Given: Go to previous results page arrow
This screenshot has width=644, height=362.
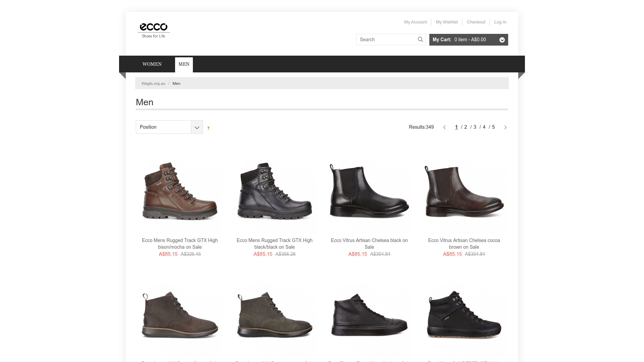Looking at the screenshot, I should click(444, 127).
